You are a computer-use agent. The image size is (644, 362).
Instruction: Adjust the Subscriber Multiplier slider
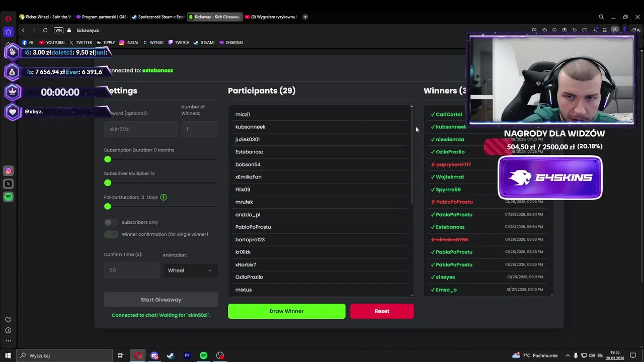pos(161,183)
